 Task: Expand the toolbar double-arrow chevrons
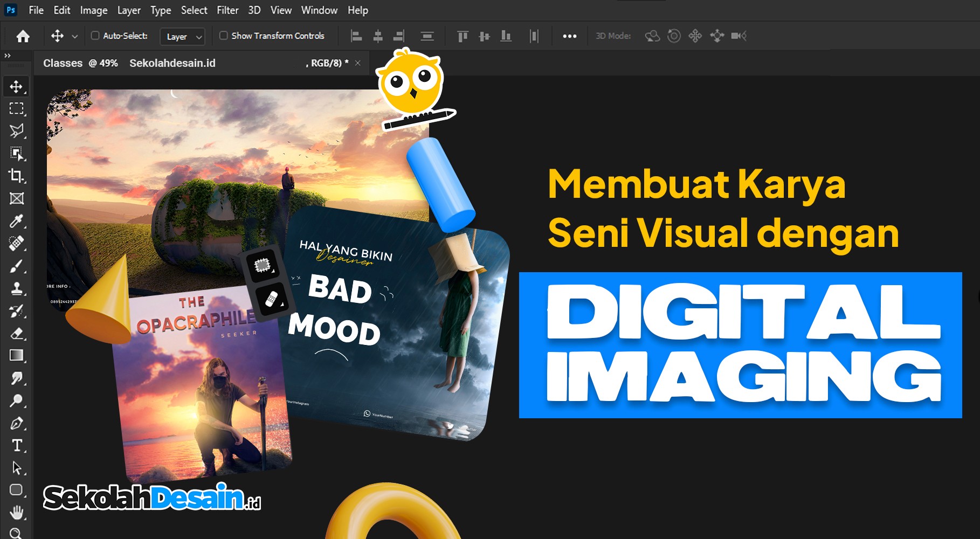tap(8, 56)
